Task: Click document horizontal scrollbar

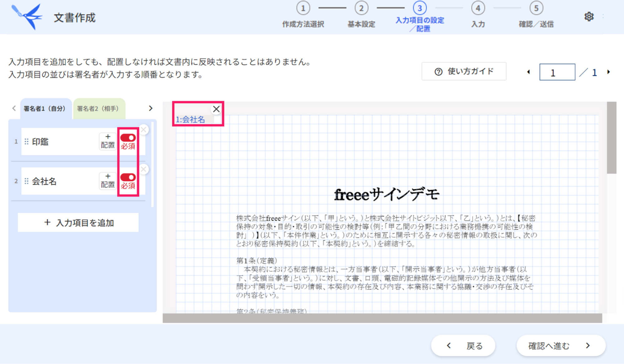Action: pyautogui.click(x=382, y=318)
